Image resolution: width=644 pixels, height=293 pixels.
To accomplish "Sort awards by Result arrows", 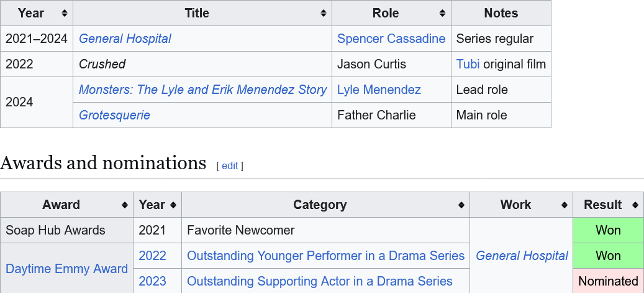I will tap(635, 205).
